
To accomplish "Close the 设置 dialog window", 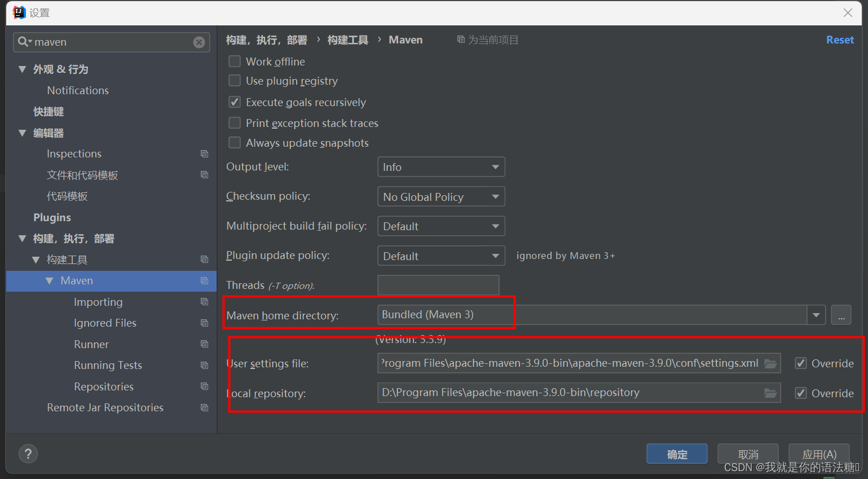I will pos(848,12).
